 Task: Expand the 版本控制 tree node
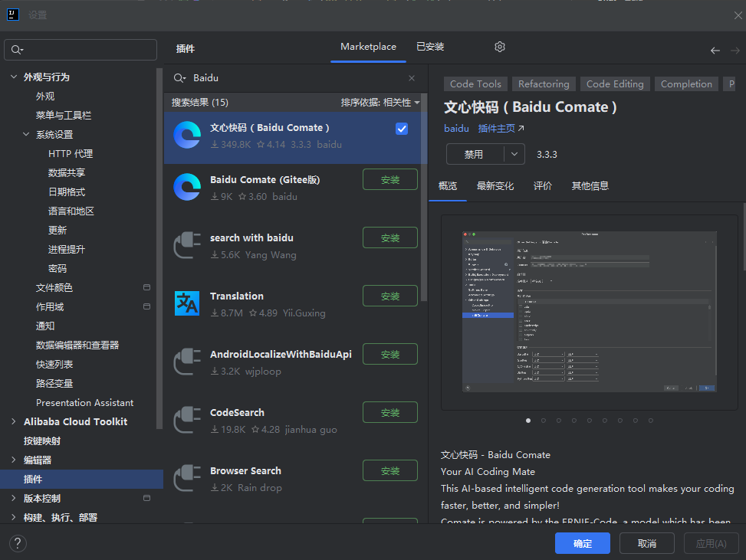[14, 498]
